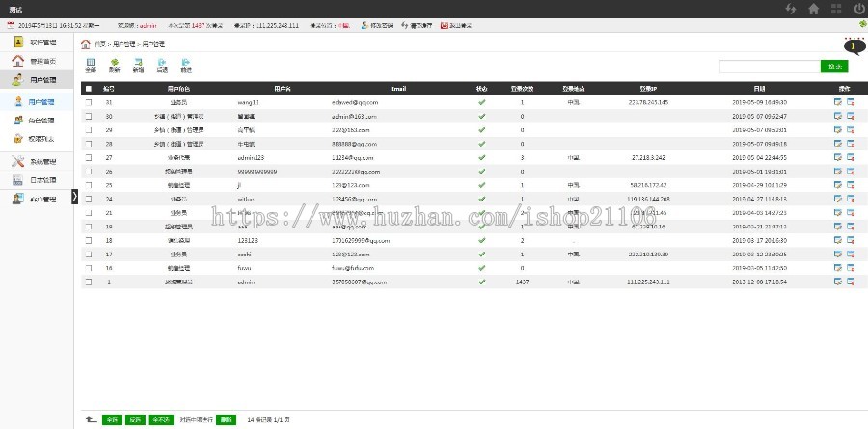Edit user aaa in row 19
Viewport: 868px width, 429px height.
[838, 227]
